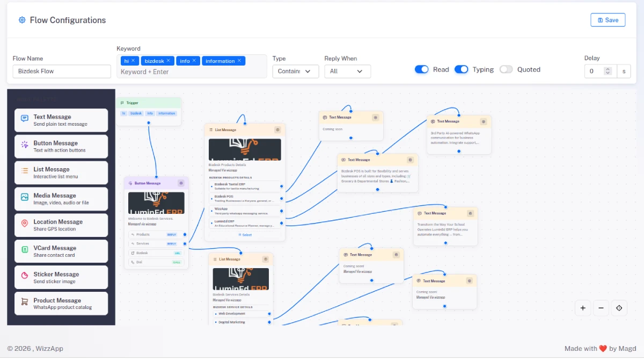Add a List Message node from sidebar

coord(61,172)
